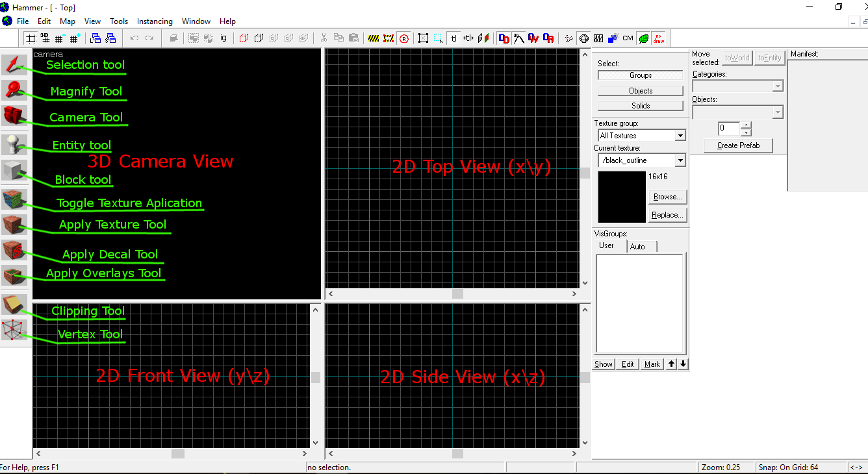Viewport: 868px width, 474px height.
Task: Click the black dashed hide-unselected icon
Action: pyautogui.click(x=259, y=38)
